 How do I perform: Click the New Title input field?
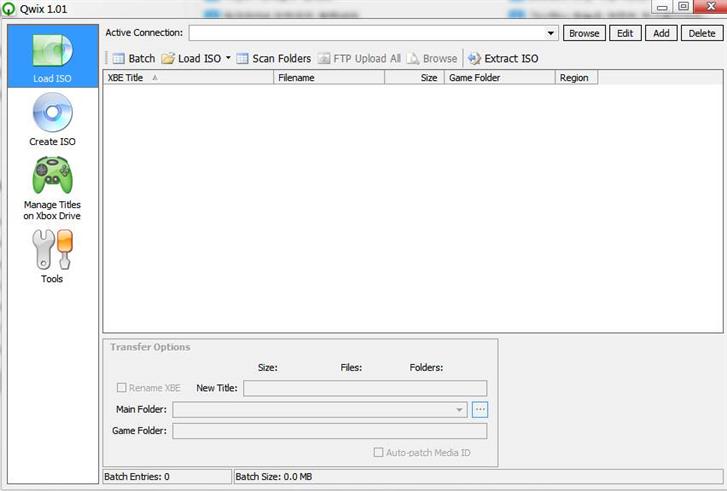365,388
